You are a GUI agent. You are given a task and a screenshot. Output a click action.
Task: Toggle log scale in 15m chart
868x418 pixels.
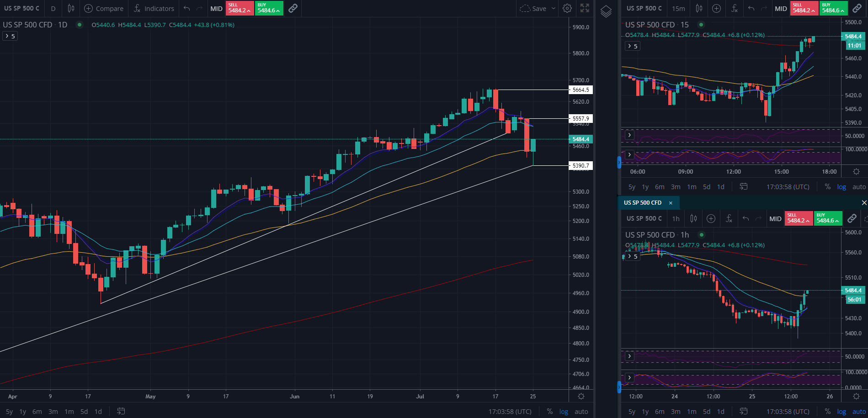tap(841, 186)
